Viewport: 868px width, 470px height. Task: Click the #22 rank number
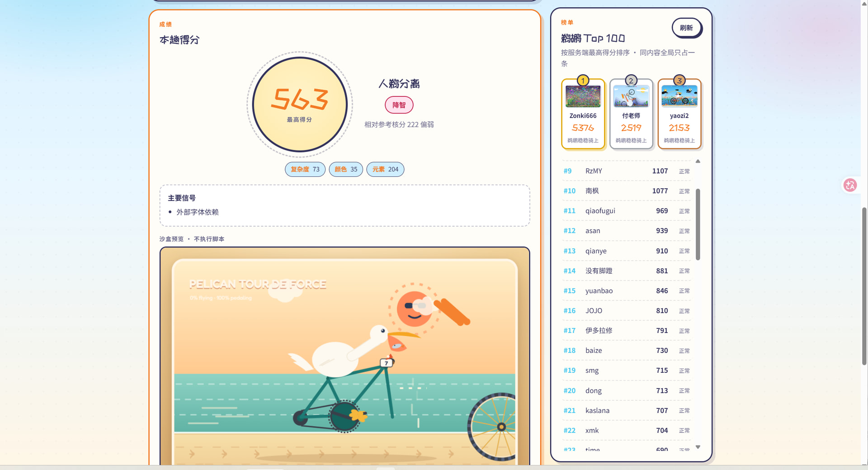click(x=570, y=431)
